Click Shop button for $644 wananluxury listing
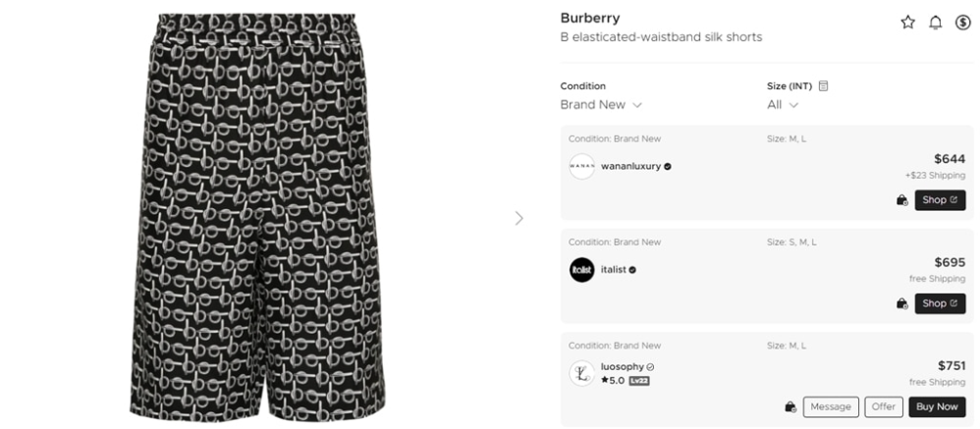Image resolution: width=980 pixels, height=429 pixels. tap(940, 200)
